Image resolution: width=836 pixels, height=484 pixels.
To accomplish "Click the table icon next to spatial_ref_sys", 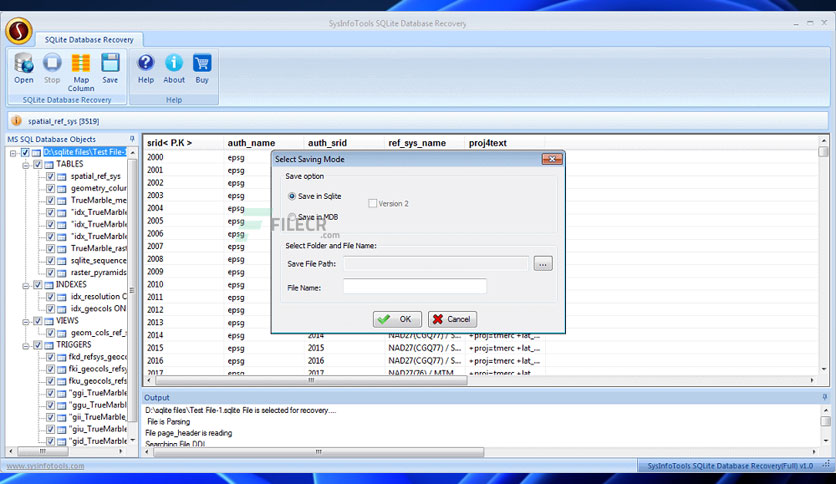I will click(61, 176).
